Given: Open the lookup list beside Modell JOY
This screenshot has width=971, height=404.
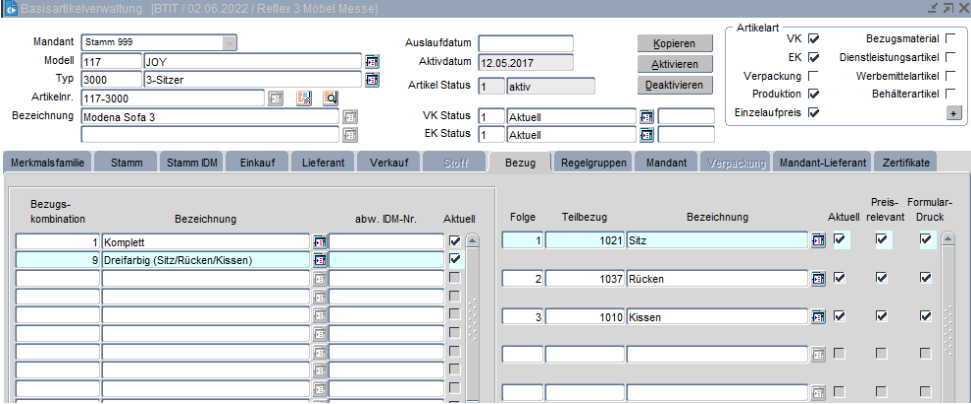Looking at the screenshot, I should [x=372, y=62].
